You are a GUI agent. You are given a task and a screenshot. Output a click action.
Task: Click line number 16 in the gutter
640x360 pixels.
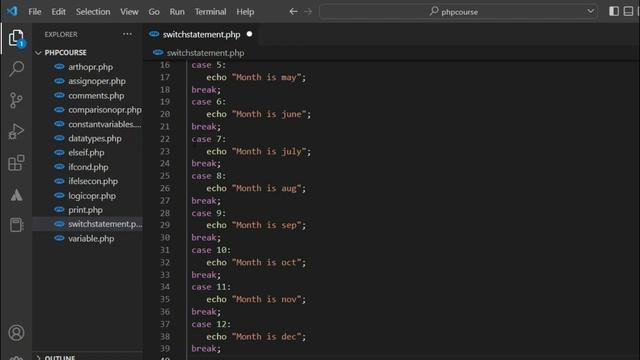click(x=165, y=65)
